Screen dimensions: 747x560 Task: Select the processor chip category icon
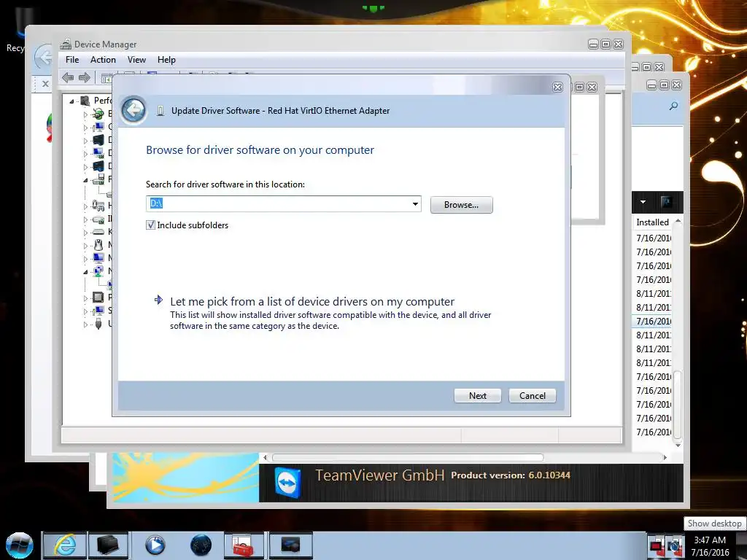(x=98, y=297)
